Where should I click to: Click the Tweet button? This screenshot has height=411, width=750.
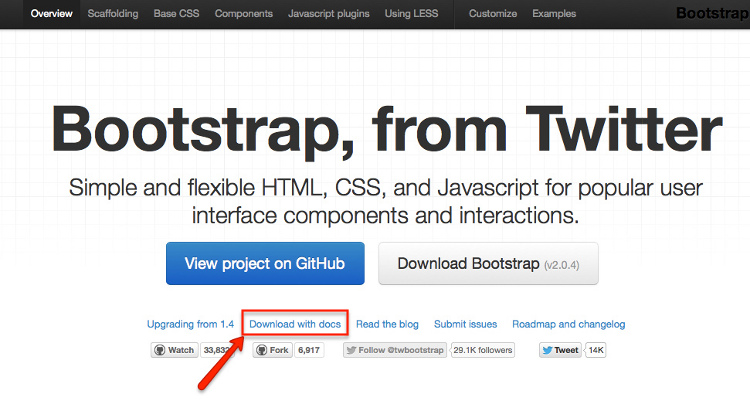pos(560,351)
